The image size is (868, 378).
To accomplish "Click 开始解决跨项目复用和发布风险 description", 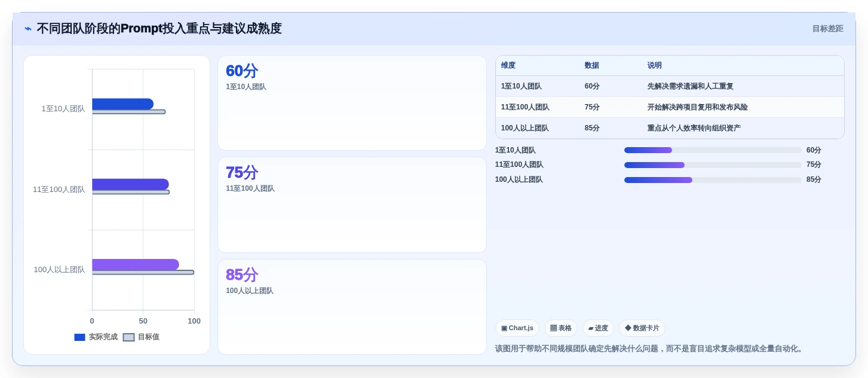I will (698, 107).
